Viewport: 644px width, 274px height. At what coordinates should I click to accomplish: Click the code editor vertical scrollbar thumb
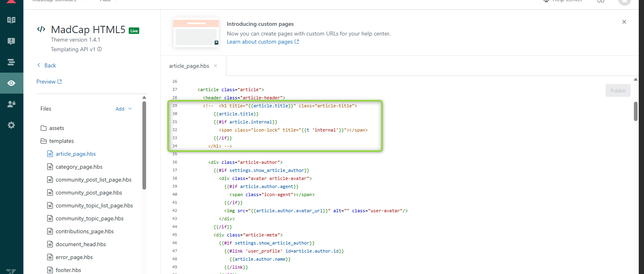[636, 111]
